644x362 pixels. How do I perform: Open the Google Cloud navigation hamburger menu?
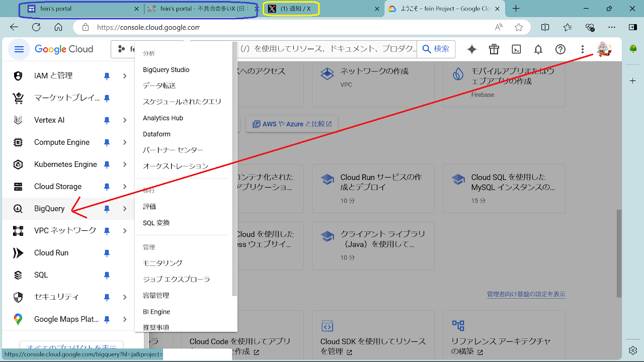pos(19,49)
